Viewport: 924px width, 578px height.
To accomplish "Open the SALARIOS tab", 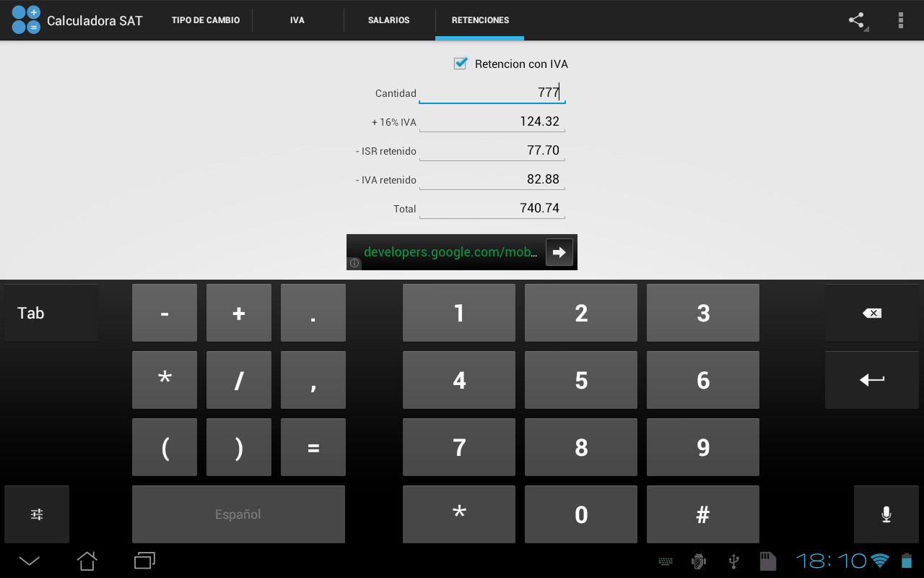I will coord(389,20).
